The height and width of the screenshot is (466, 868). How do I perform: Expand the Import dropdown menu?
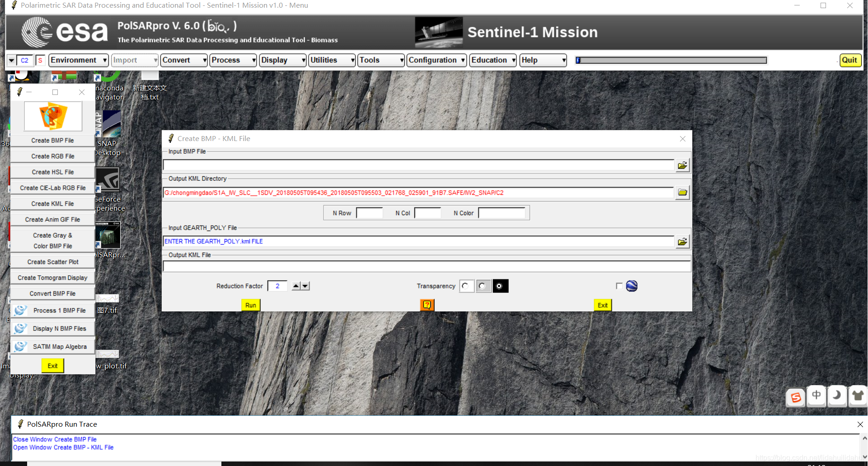pos(135,60)
